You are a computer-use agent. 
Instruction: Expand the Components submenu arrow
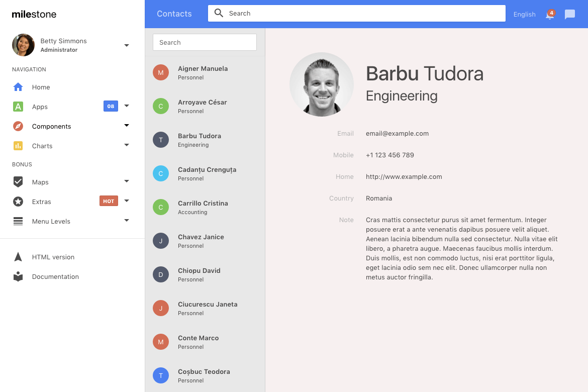pyautogui.click(x=127, y=125)
